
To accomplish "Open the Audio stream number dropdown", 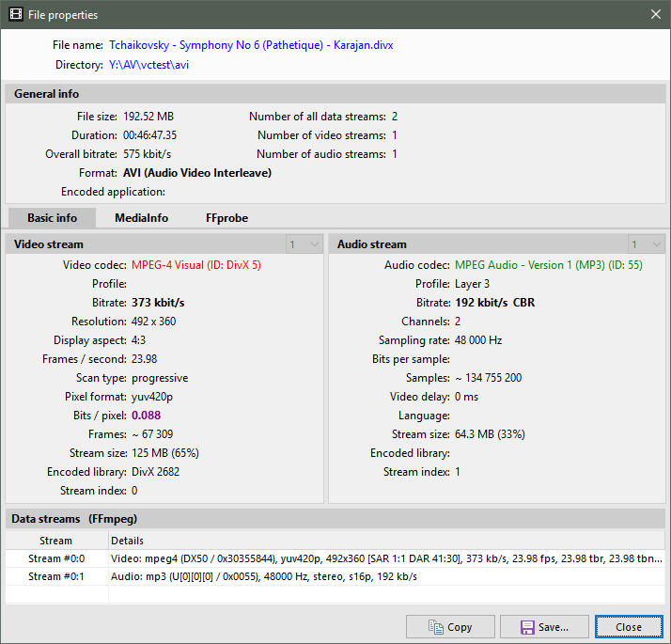I will tap(647, 244).
